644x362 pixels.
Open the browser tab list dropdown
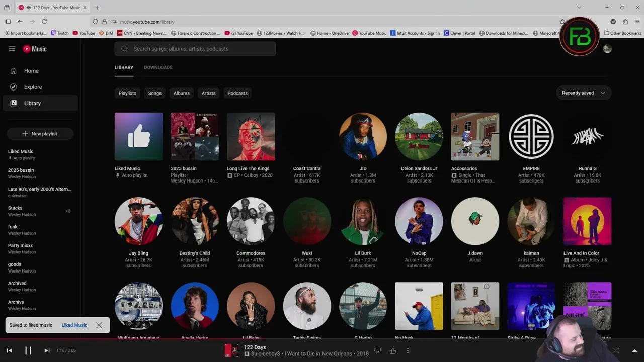(579, 8)
